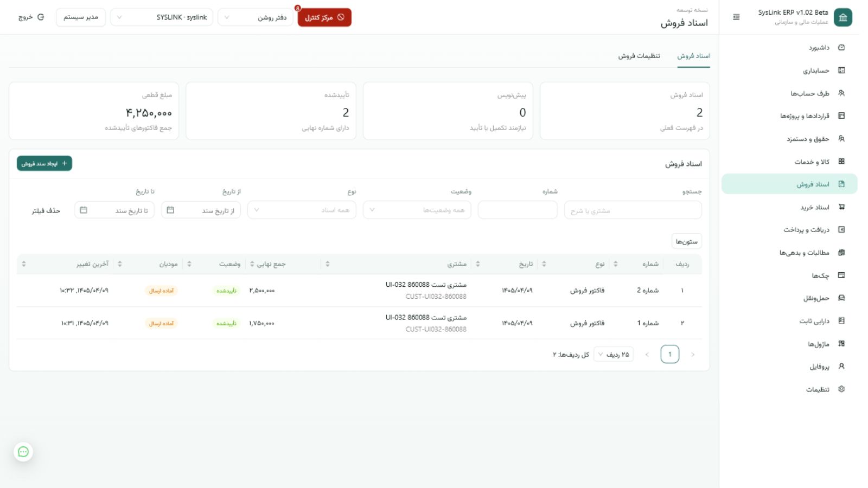Open کالا و خدمات sidebar entry
868x488 pixels.
tap(789, 162)
